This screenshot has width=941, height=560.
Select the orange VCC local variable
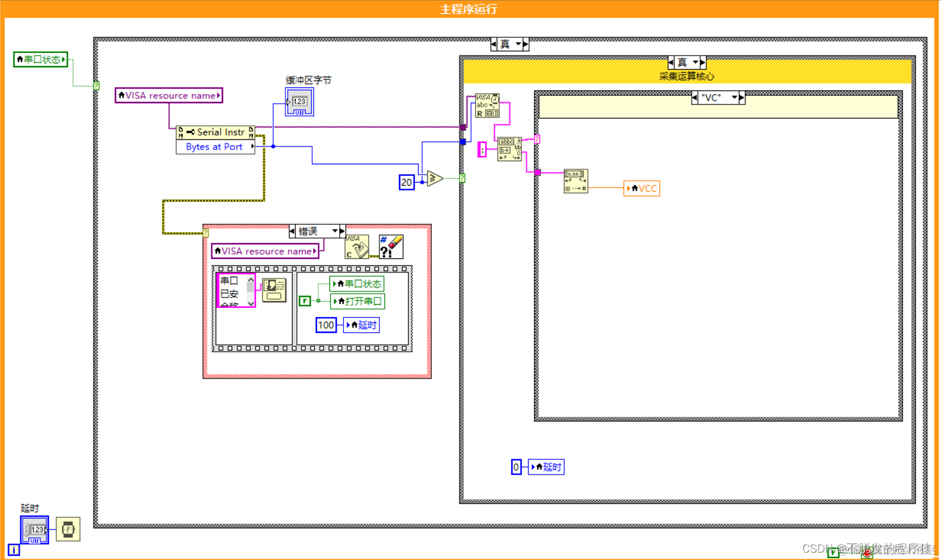click(642, 188)
